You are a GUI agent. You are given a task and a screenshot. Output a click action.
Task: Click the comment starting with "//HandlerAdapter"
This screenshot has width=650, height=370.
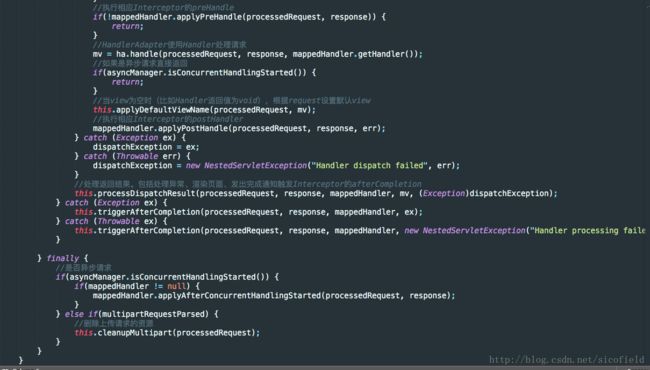pos(170,45)
